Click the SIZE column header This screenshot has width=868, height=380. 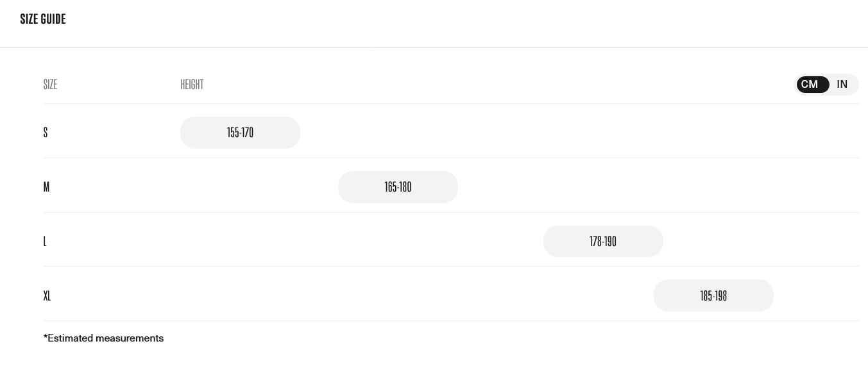(x=50, y=85)
